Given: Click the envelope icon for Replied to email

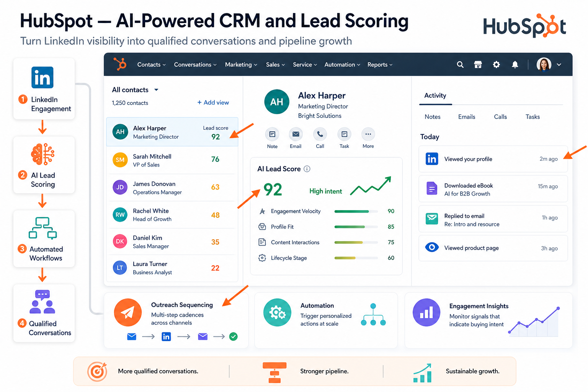Looking at the screenshot, I should [432, 219].
